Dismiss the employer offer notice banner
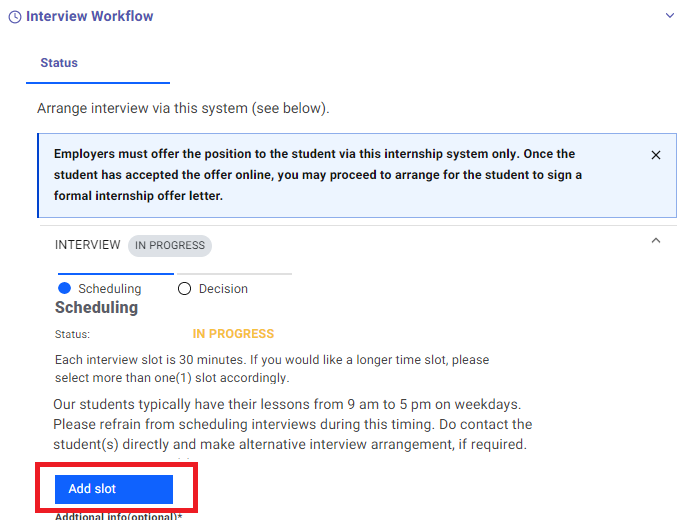The image size is (683, 520). pyautogui.click(x=656, y=155)
